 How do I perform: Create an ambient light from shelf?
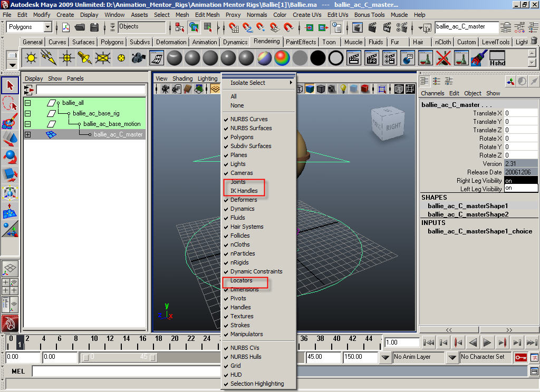[x=31, y=58]
